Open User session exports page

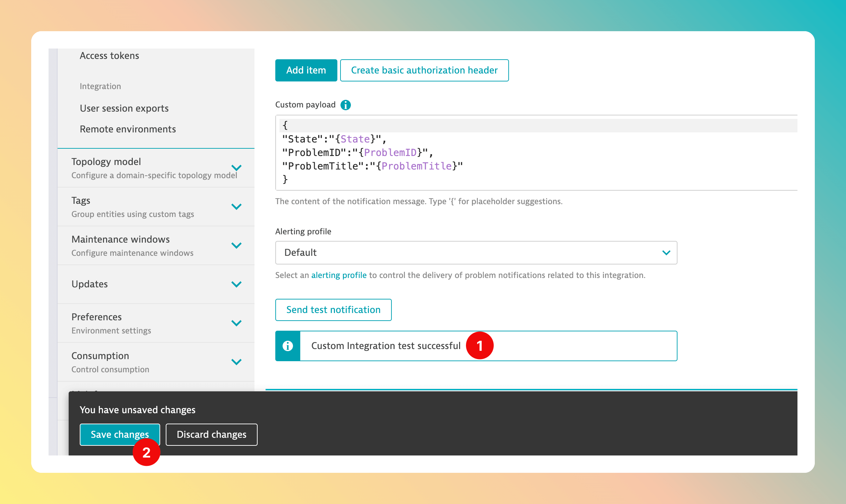point(124,108)
